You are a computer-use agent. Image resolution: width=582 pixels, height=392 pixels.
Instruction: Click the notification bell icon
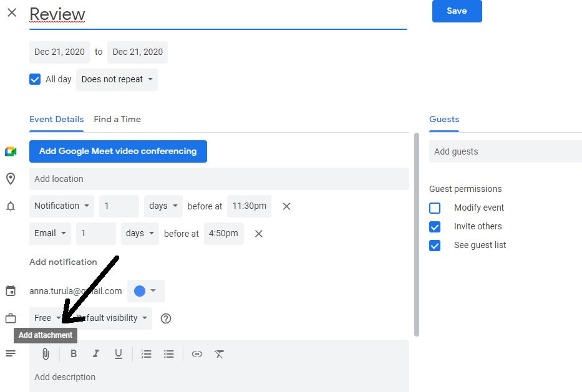click(11, 206)
